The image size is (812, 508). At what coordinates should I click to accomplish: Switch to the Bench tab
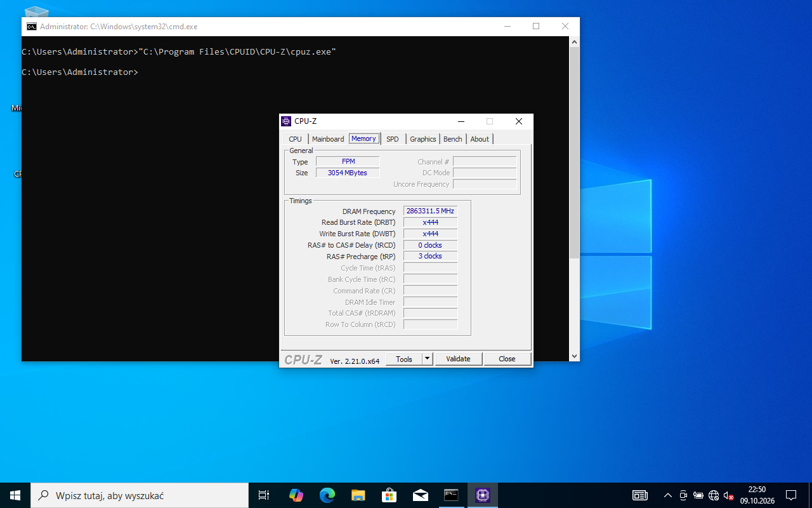click(453, 139)
